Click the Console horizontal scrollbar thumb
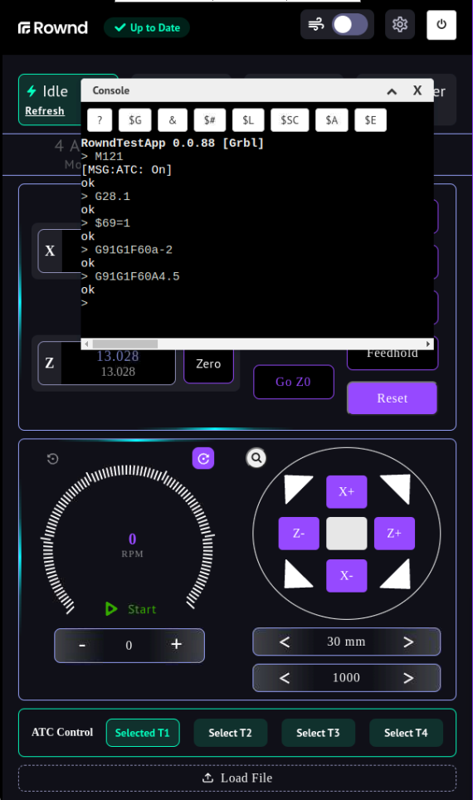This screenshot has height=800, width=473. 125,344
